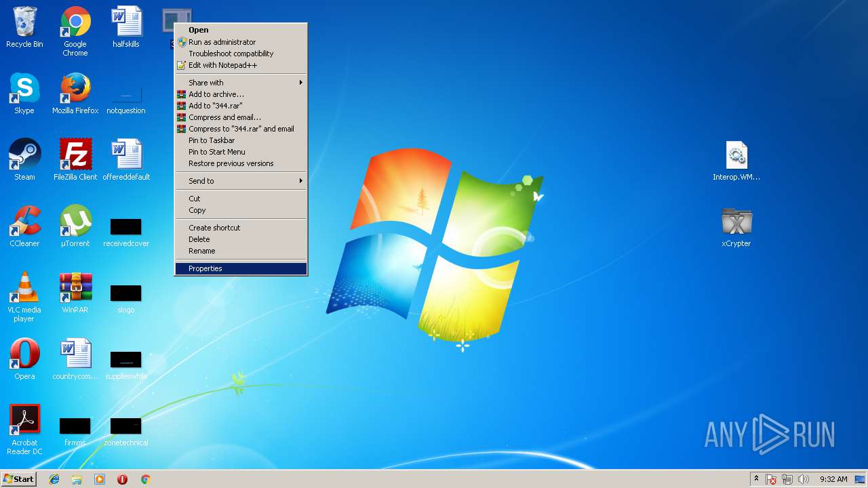Select the xCrypter folder icon
Screen dimensions: 868x488
(736, 227)
